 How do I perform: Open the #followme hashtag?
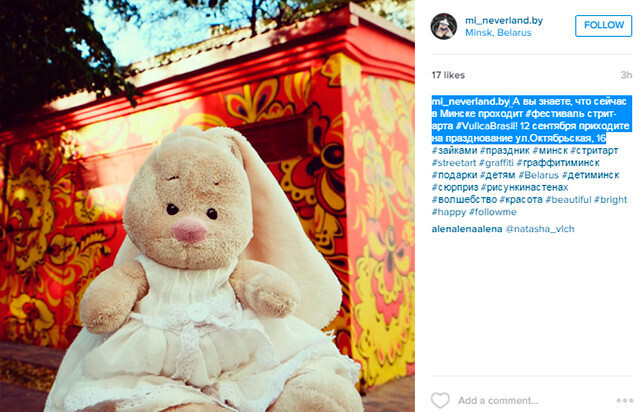point(493,212)
